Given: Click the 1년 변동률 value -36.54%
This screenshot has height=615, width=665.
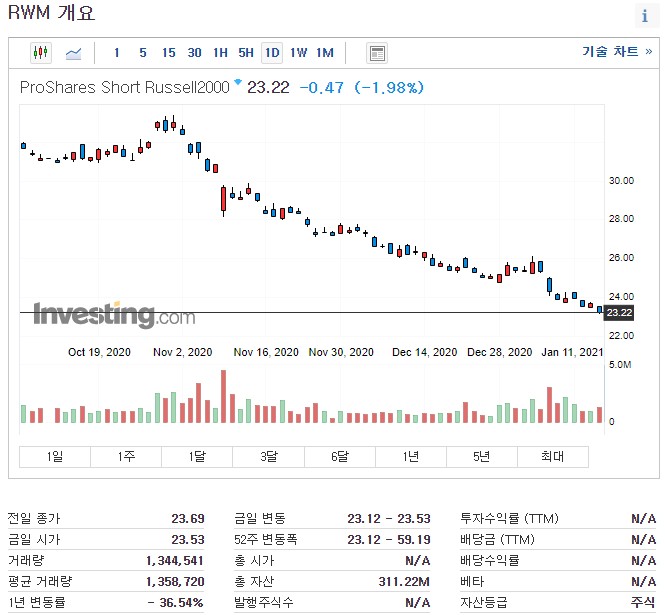Looking at the screenshot, I should (176, 602).
